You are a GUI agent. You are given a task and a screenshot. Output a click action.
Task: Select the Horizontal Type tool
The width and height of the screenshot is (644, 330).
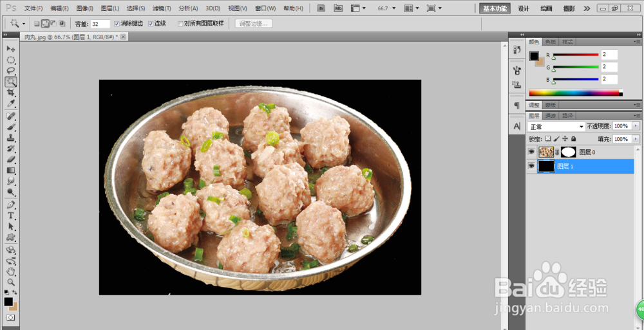11,215
